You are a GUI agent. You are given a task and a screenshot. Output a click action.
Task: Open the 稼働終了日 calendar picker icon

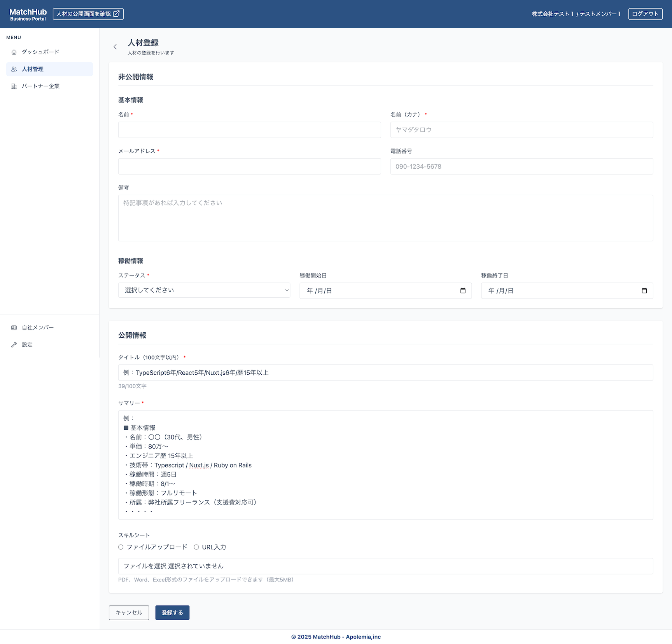(645, 290)
